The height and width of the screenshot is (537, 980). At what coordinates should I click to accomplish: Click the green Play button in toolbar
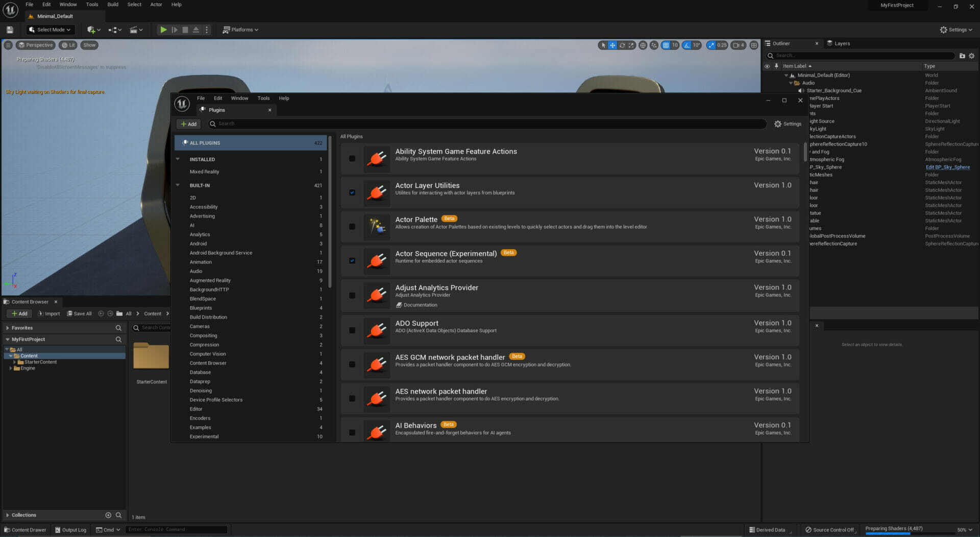(163, 30)
